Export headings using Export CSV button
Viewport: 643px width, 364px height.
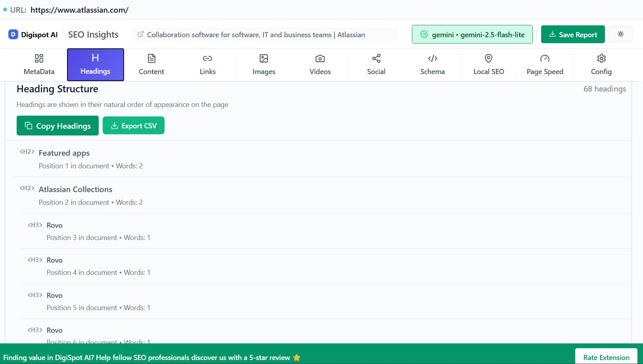pyautogui.click(x=134, y=126)
